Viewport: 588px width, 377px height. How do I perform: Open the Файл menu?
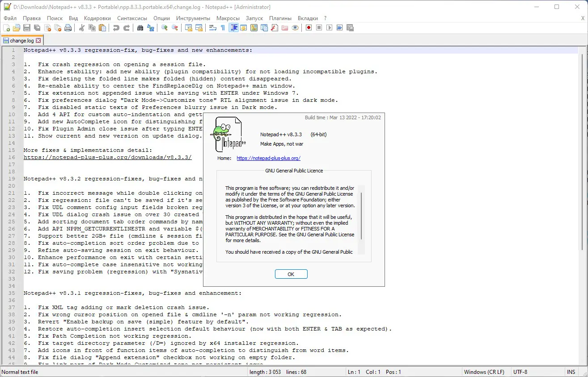[10, 18]
